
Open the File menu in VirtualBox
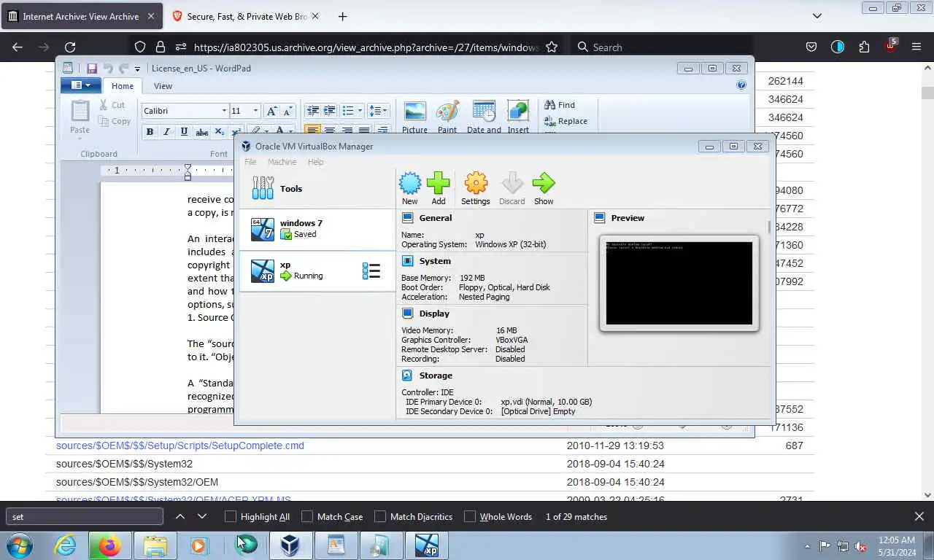click(x=250, y=162)
